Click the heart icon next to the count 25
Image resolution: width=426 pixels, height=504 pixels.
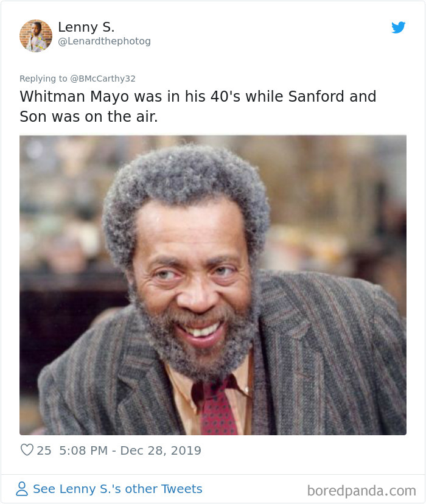pyautogui.click(x=26, y=450)
